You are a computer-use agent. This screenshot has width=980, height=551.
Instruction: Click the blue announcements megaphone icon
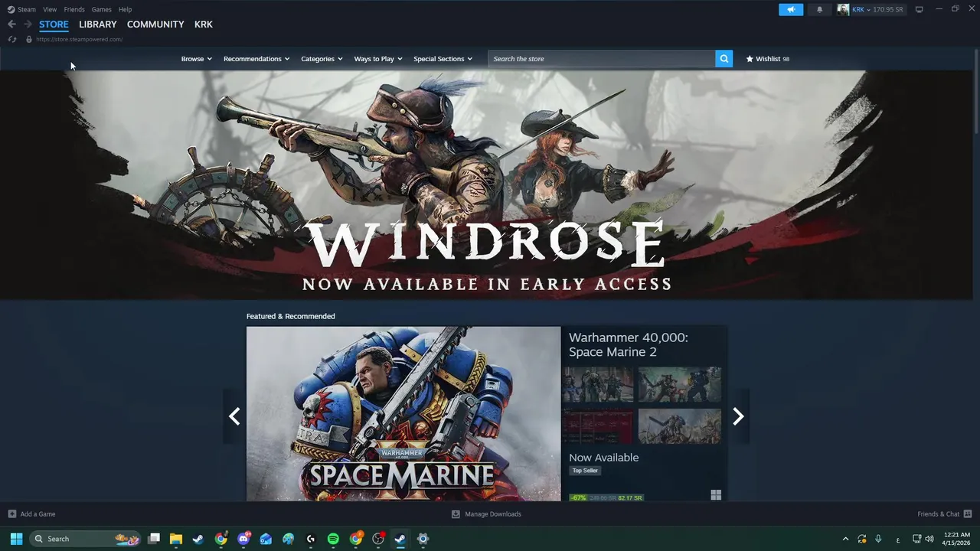tap(791, 9)
